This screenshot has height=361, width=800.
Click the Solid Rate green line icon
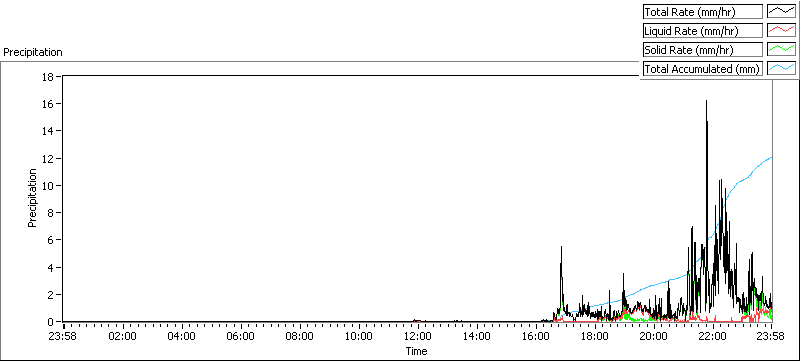781,49
